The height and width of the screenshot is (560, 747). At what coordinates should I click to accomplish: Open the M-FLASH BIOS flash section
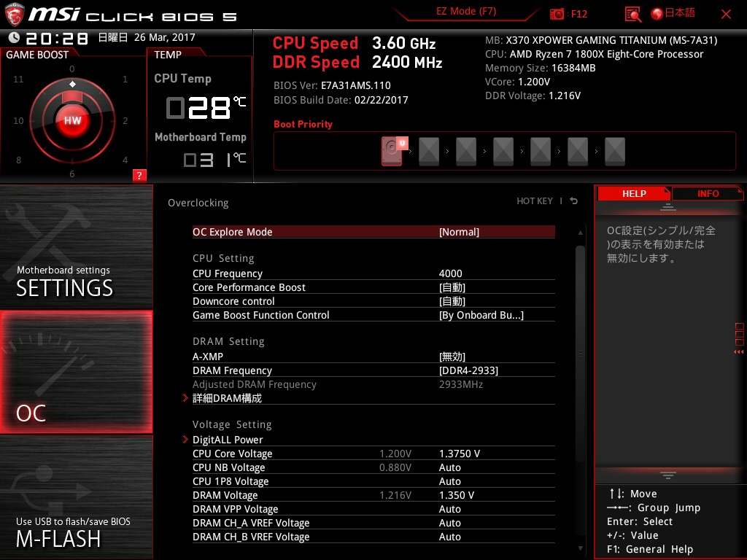click(x=76, y=497)
